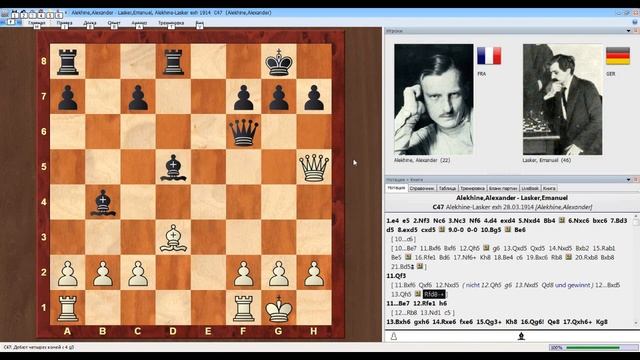Click the French flag next to Alekhine
Viewport: 640px width, 360px height.
pyautogui.click(x=489, y=56)
